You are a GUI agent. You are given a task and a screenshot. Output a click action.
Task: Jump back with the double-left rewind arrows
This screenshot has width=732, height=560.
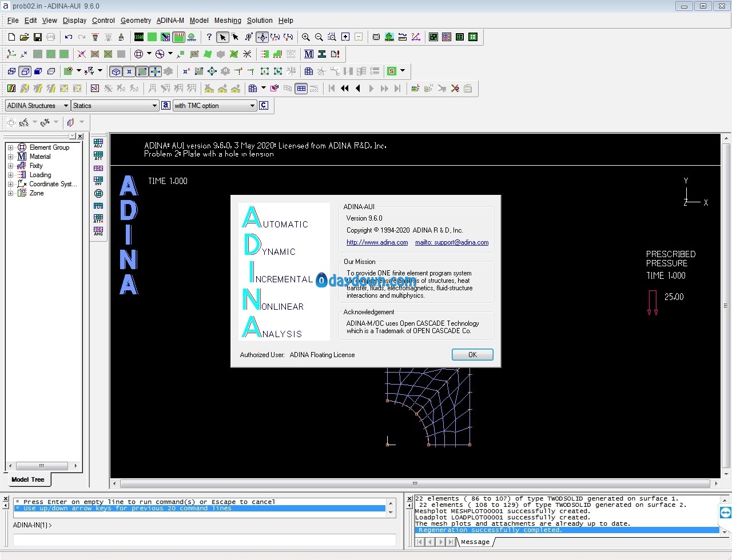click(x=345, y=89)
